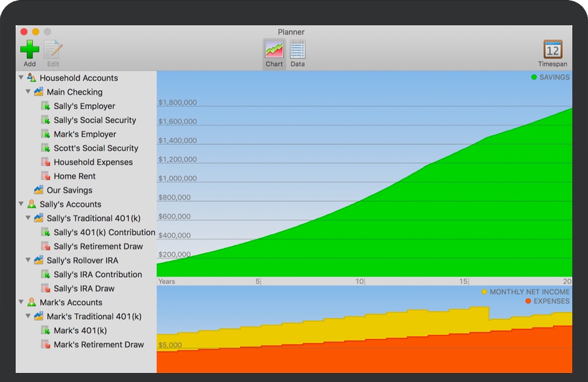
Task: Click the person icon beside Sally's Accounts
Action: click(x=32, y=204)
